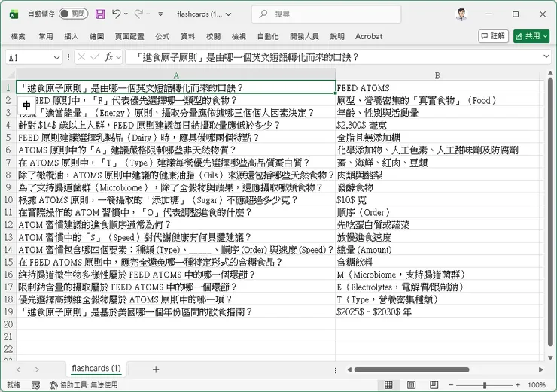The image size is (557, 392).
Task: Select cell with 年齡、性別與活動量
Action: pyautogui.click(x=437, y=113)
